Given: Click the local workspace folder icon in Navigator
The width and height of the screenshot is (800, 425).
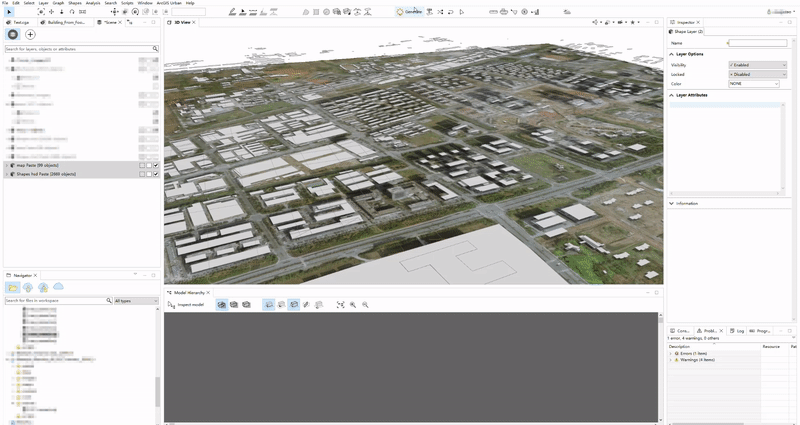Looking at the screenshot, I should tap(12, 287).
